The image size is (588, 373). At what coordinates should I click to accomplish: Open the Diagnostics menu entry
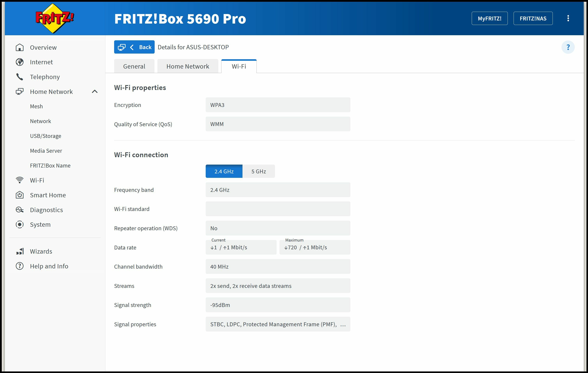[x=46, y=210]
